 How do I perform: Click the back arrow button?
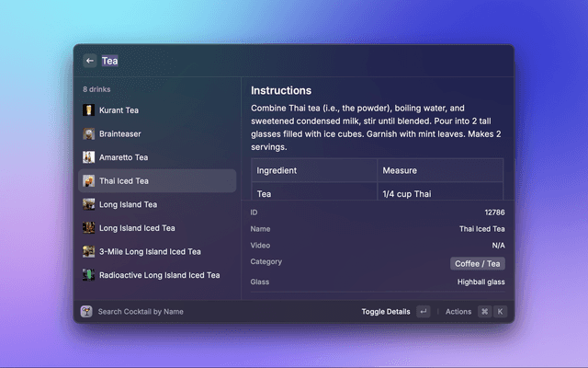(x=90, y=61)
